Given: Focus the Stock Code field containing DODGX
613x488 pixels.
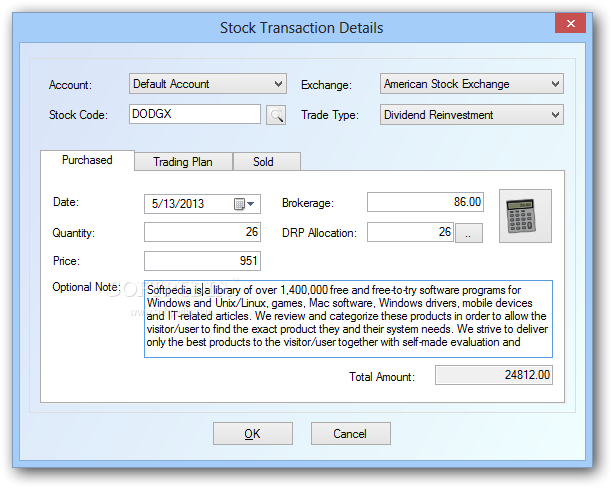Looking at the screenshot, I should [x=195, y=114].
